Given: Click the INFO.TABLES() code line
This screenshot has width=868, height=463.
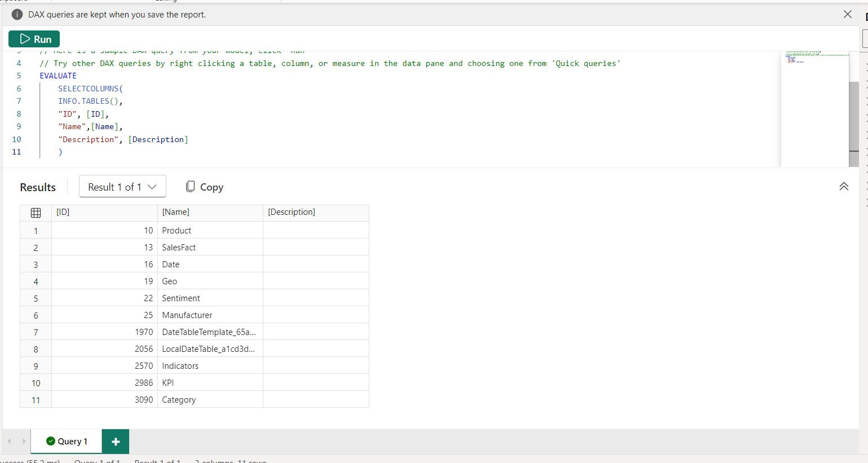Looking at the screenshot, I should [x=90, y=101].
